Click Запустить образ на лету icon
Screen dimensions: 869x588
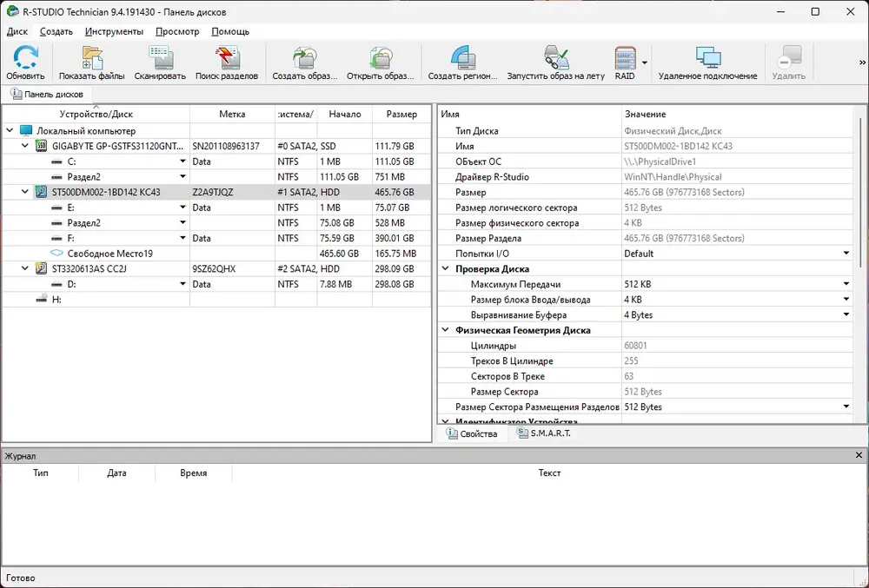(556, 57)
